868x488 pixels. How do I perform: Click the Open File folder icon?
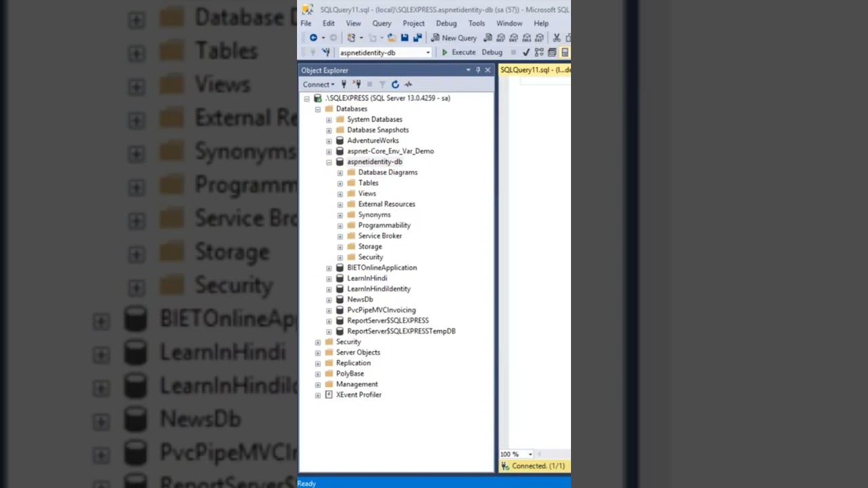coord(391,38)
